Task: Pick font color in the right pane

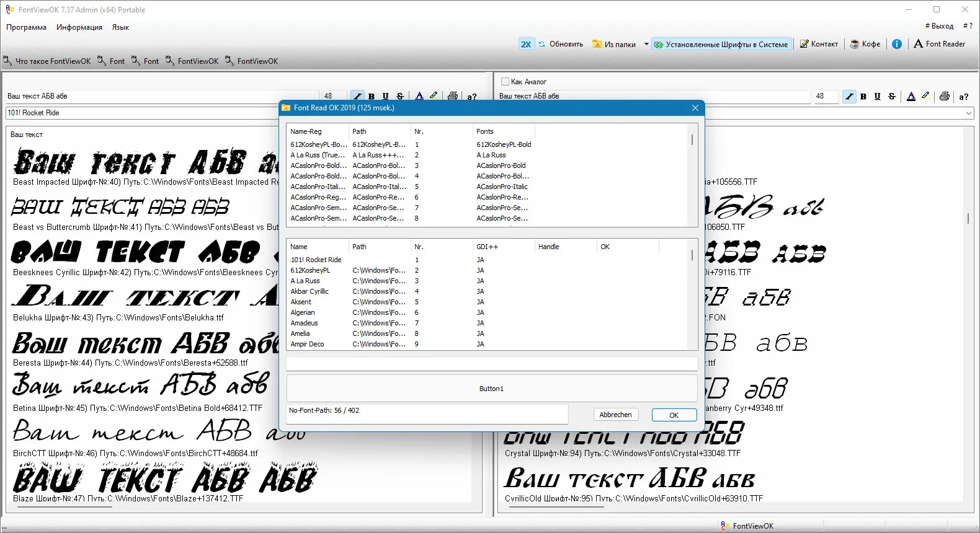Action: click(x=911, y=97)
